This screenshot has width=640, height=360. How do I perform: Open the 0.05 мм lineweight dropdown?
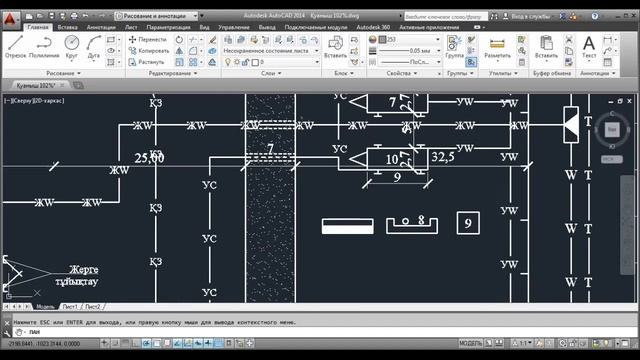coord(409,51)
